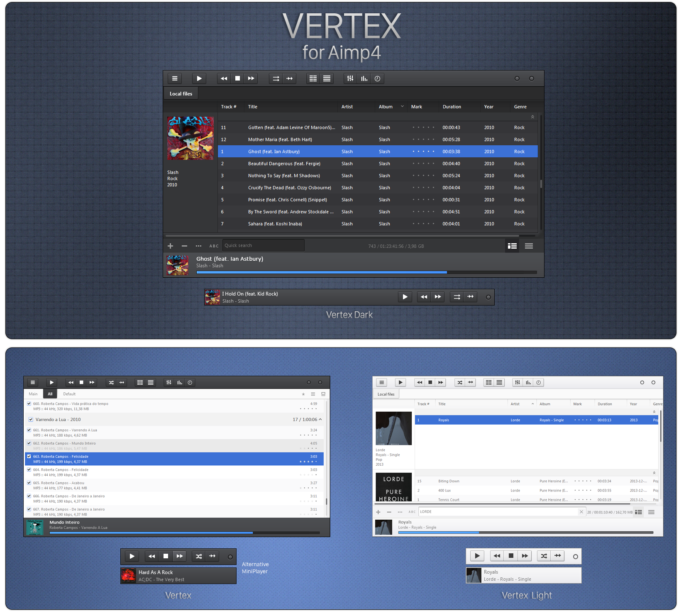Start playback in the Vertex Dark main window
Screen dimensions: 686x616
tap(199, 78)
